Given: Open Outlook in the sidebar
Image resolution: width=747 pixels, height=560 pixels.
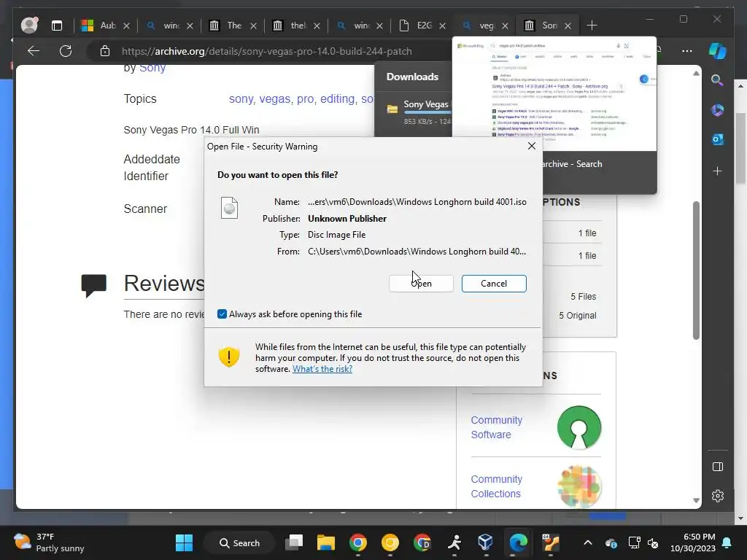Looking at the screenshot, I should (717, 139).
